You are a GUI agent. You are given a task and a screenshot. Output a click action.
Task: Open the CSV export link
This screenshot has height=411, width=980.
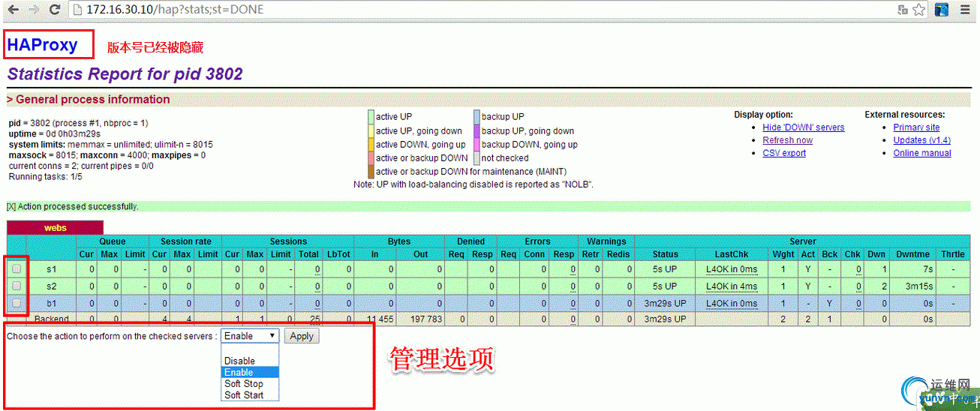pyautogui.click(x=784, y=153)
